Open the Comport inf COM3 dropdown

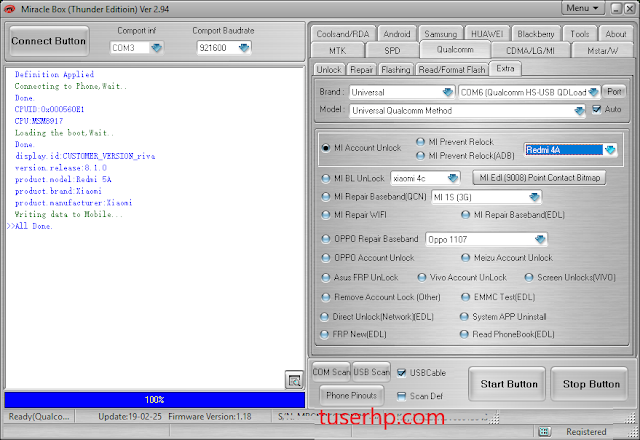coord(156,48)
